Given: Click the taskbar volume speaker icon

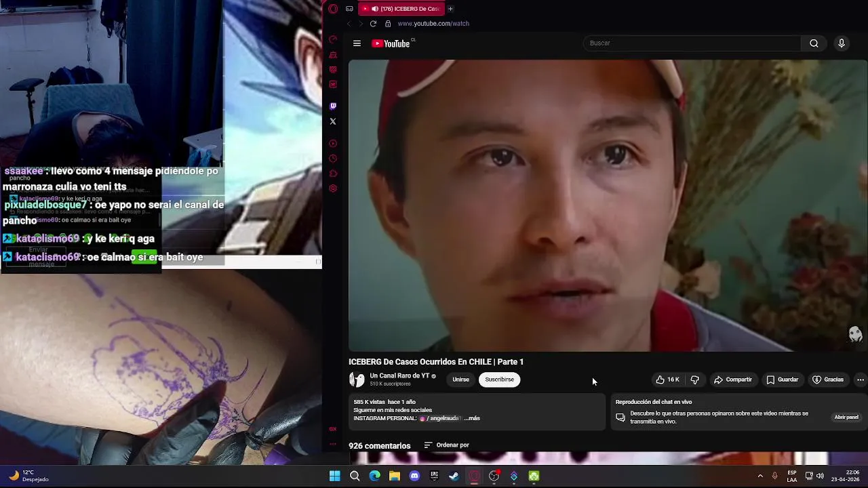Looking at the screenshot, I should pyautogui.click(x=821, y=476).
